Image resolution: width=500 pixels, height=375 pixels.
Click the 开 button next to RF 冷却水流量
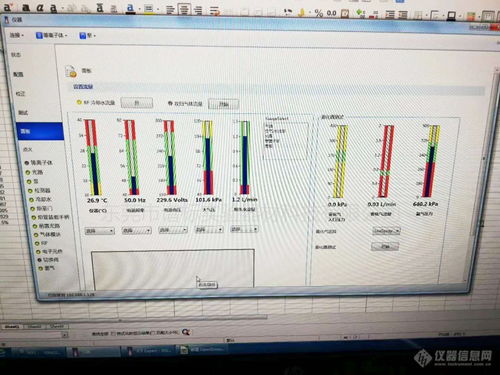[137, 103]
